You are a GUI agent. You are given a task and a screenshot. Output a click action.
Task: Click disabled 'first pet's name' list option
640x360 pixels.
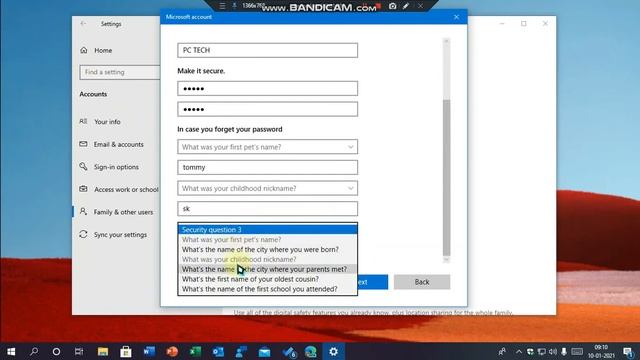coord(267,240)
